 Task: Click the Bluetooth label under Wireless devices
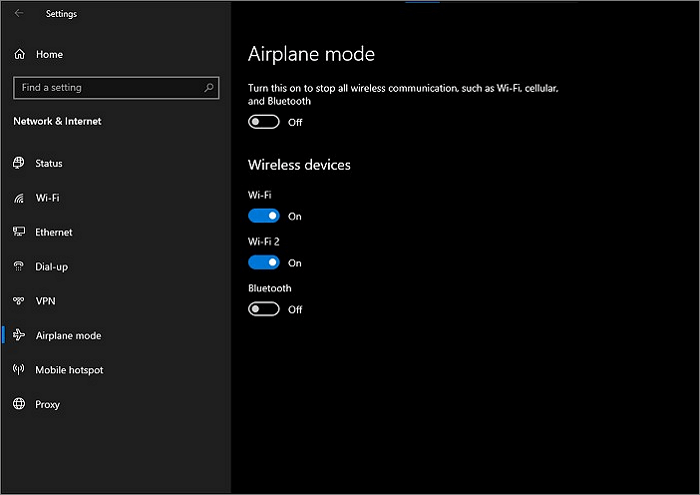tap(270, 288)
